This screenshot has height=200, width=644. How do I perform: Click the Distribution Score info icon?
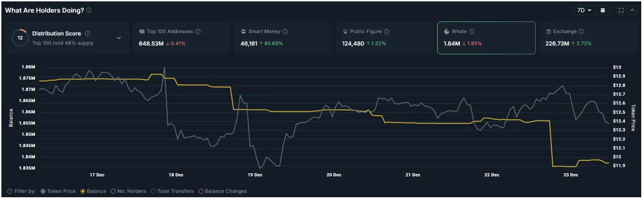pos(87,33)
